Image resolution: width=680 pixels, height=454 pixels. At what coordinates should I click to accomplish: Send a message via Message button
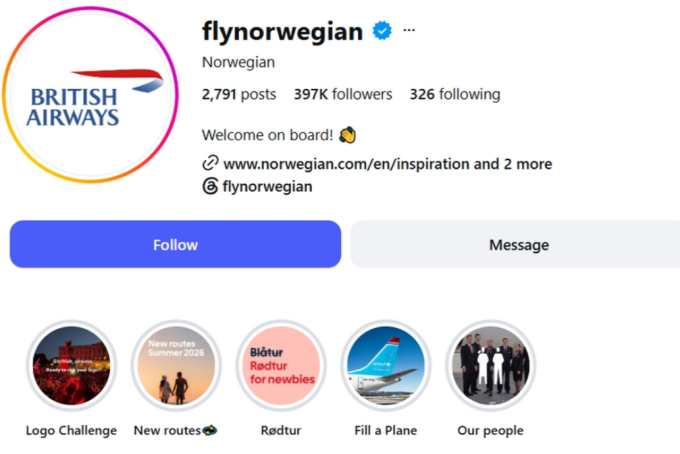pyautogui.click(x=515, y=244)
